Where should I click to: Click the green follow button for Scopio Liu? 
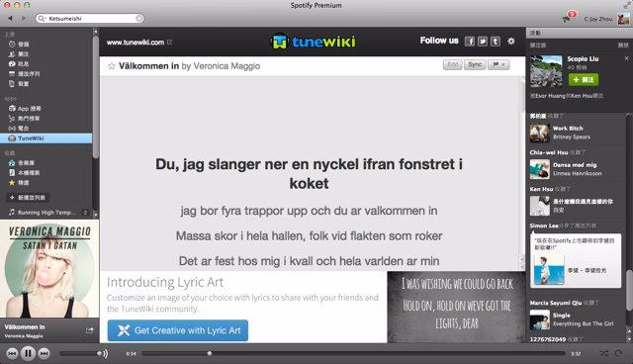coord(584,80)
